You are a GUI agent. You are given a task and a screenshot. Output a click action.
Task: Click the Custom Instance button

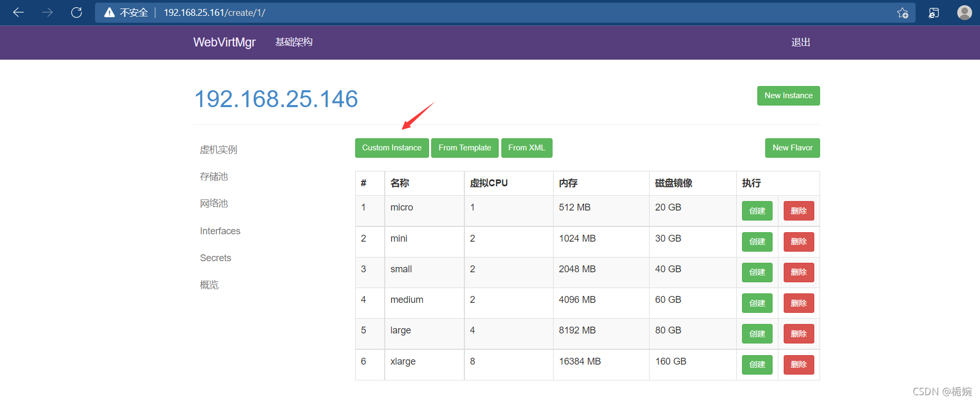(x=392, y=148)
